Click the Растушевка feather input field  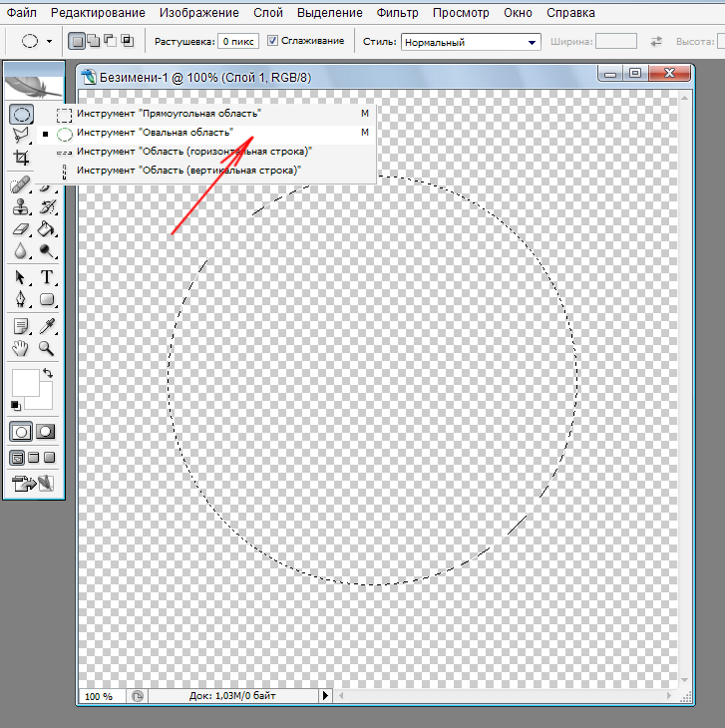tap(236, 42)
